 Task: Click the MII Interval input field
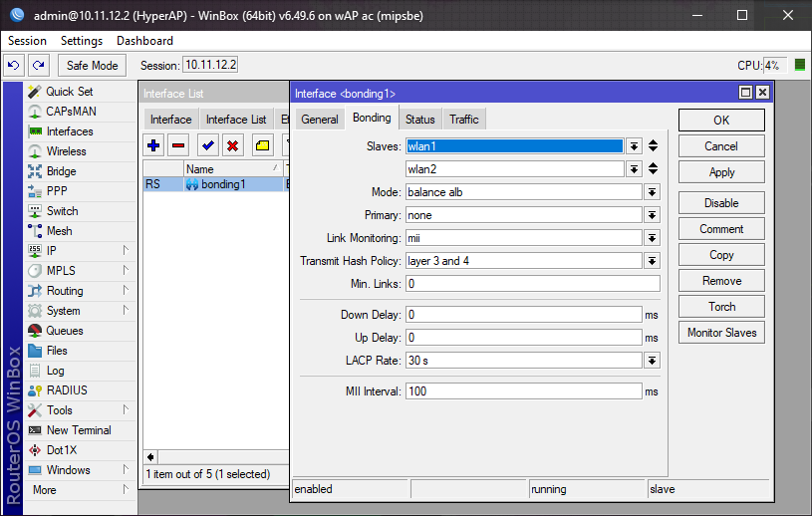pos(523,391)
